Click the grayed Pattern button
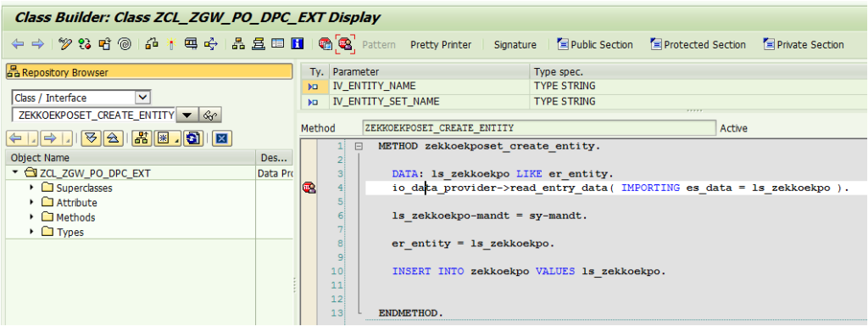Viewport: 868px width, 326px height. [379, 45]
